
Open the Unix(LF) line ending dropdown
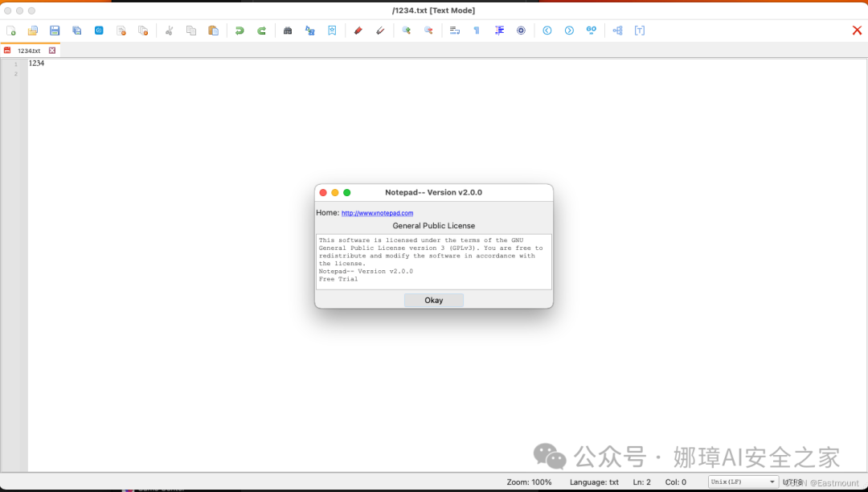(x=743, y=482)
